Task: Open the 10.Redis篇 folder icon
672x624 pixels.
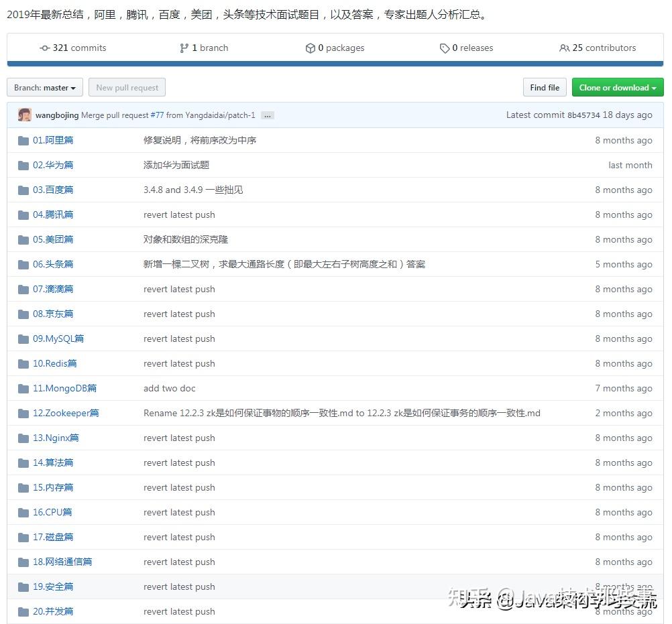Action: point(23,363)
